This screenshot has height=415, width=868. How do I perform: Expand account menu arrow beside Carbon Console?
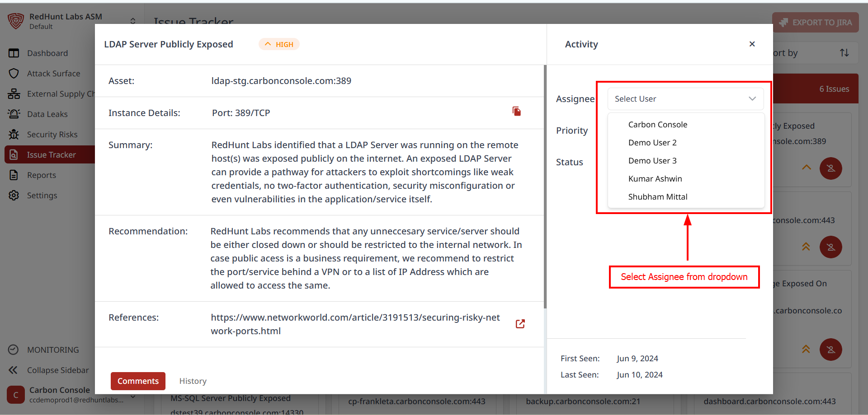[133, 396]
